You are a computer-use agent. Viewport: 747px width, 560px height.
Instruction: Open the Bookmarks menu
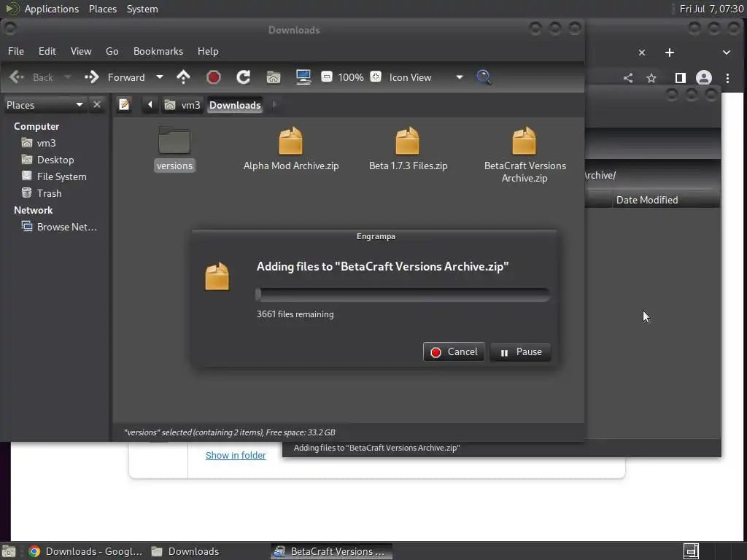click(x=158, y=51)
